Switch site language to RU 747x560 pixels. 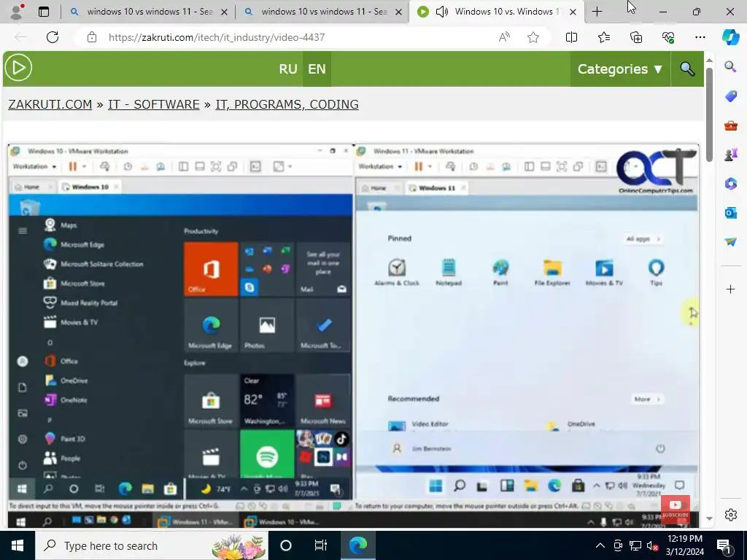point(287,69)
